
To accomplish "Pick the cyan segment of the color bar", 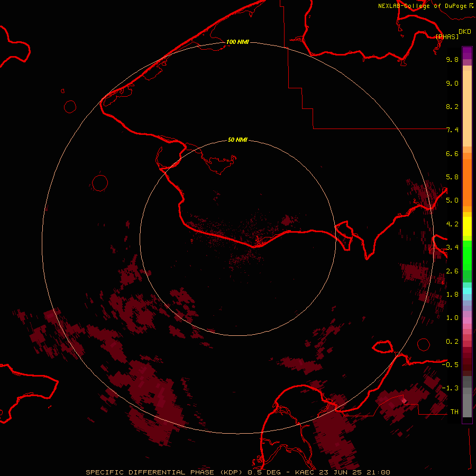I will pos(467,291).
